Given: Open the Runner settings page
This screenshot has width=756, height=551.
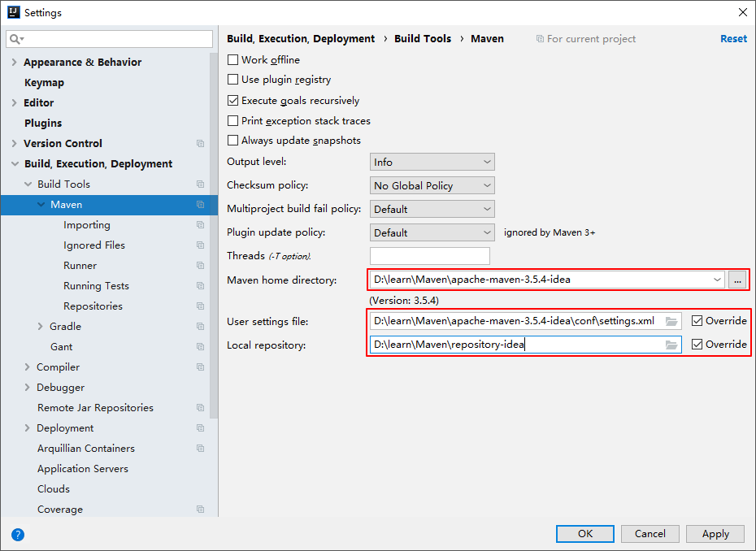Looking at the screenshot, I should coord(80,266).
